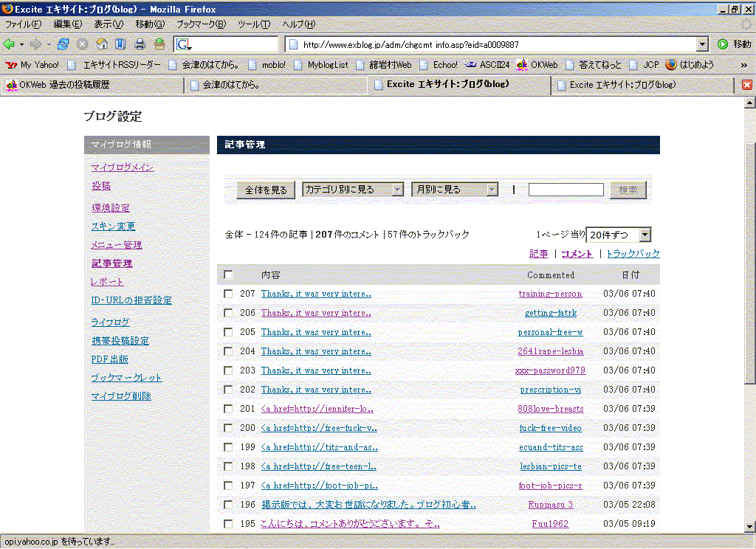Open the カテゴリ別に見る dropdown
The width and height of the screenshot is (756, 549).
pos(352,190)
